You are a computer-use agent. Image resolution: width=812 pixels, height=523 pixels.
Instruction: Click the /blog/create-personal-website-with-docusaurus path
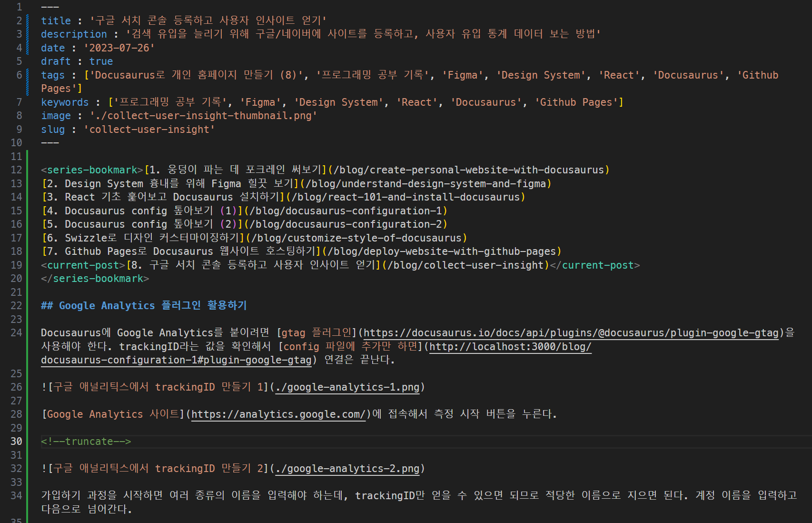pos(469,170)
